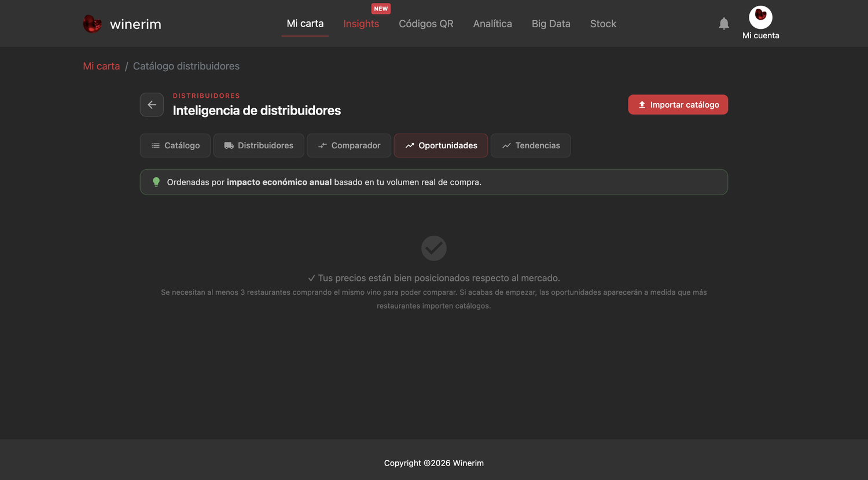The height and width of the screenshot is (480, 868).
Task: Click the Importar catálogo button
Action: coord(678,105)
